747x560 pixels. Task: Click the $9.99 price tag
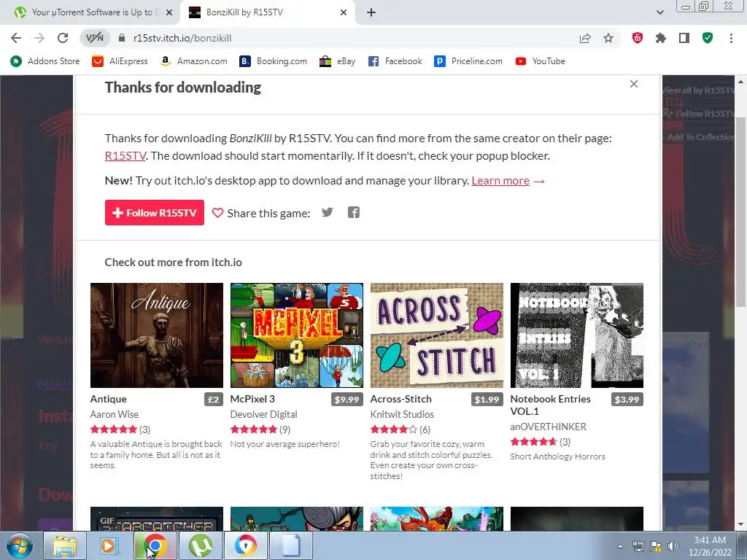[x=347, y=399]
